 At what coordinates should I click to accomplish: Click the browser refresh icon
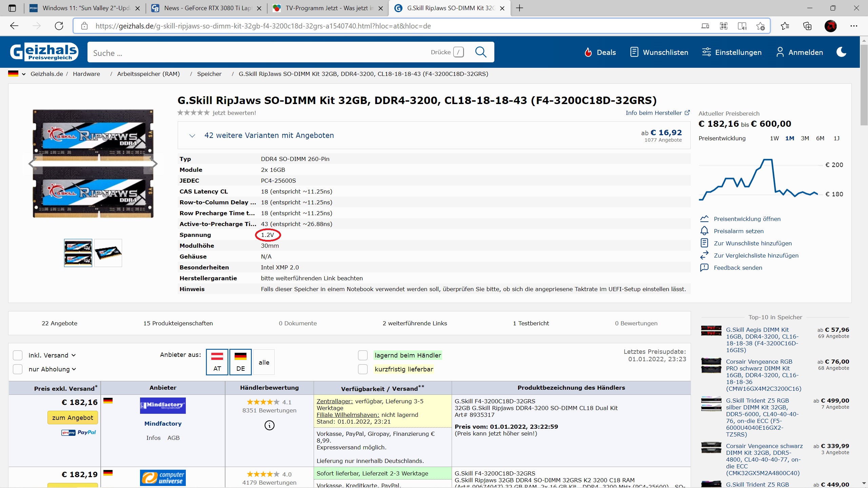click(x=59, y=26)
